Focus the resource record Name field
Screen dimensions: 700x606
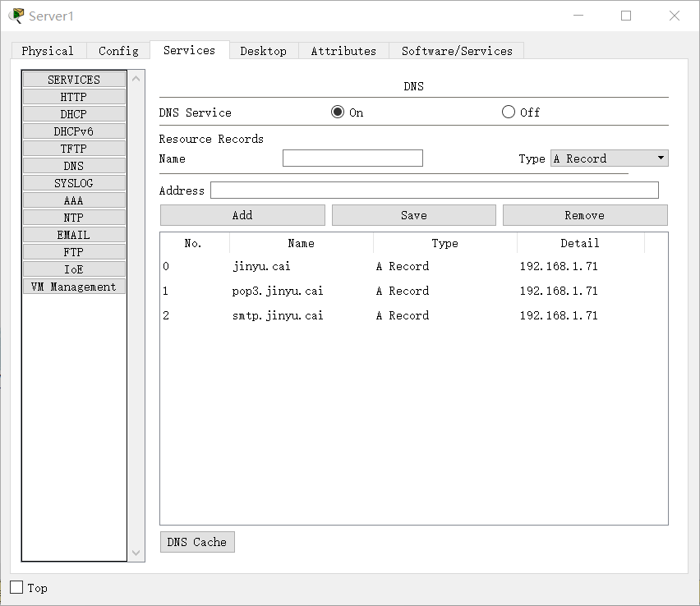tap(352, 158)
